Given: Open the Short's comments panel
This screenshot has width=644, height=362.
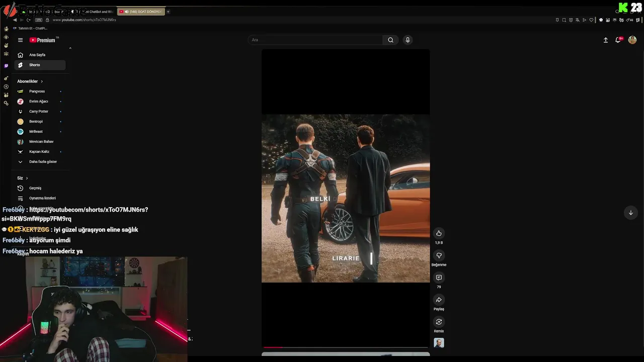Looking at the screenshot, I should click(x=439, y=278).
